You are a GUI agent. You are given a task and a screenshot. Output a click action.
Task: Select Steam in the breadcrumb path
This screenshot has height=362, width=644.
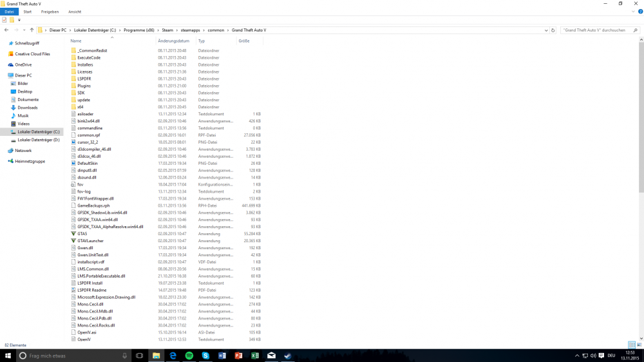tap(167, 30)
